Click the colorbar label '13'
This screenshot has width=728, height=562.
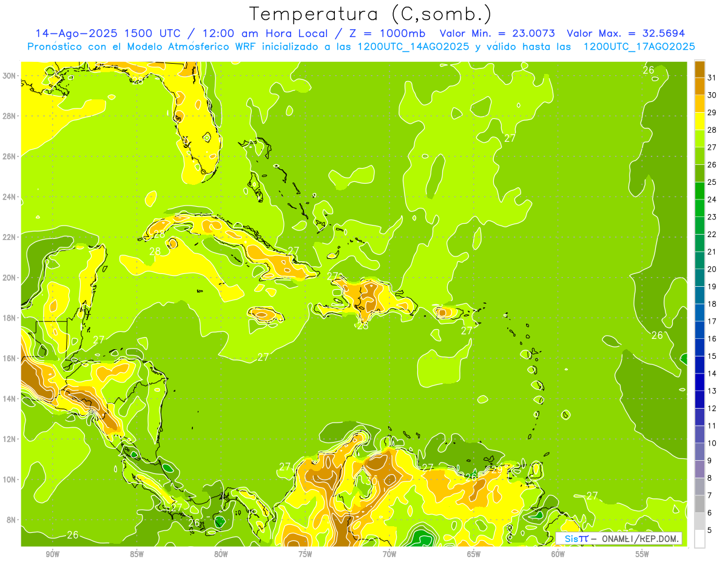[x=712, y=391]
